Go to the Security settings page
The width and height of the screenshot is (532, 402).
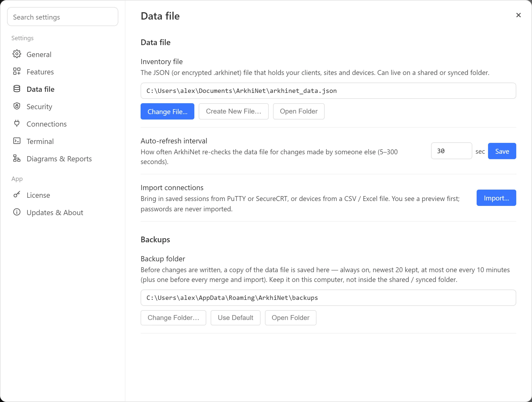[x=63, y=106]
